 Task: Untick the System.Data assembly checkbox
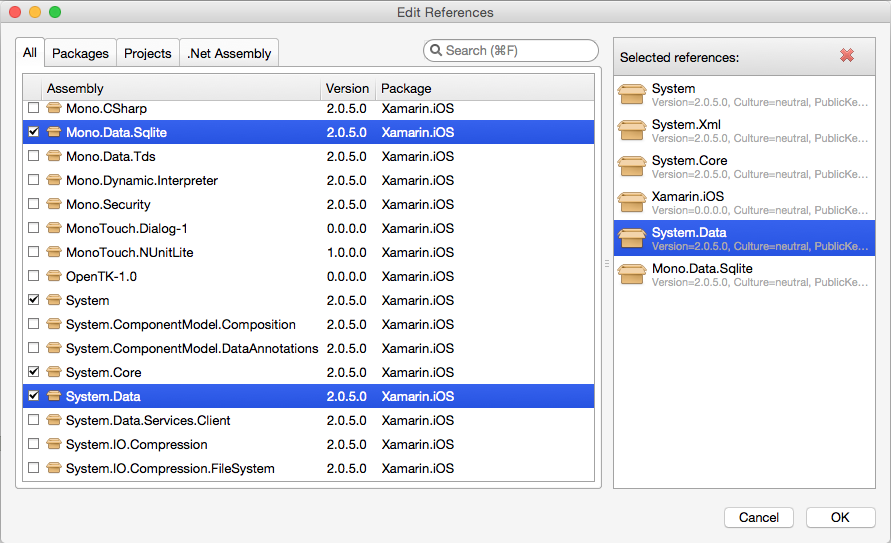click(34, 396)
